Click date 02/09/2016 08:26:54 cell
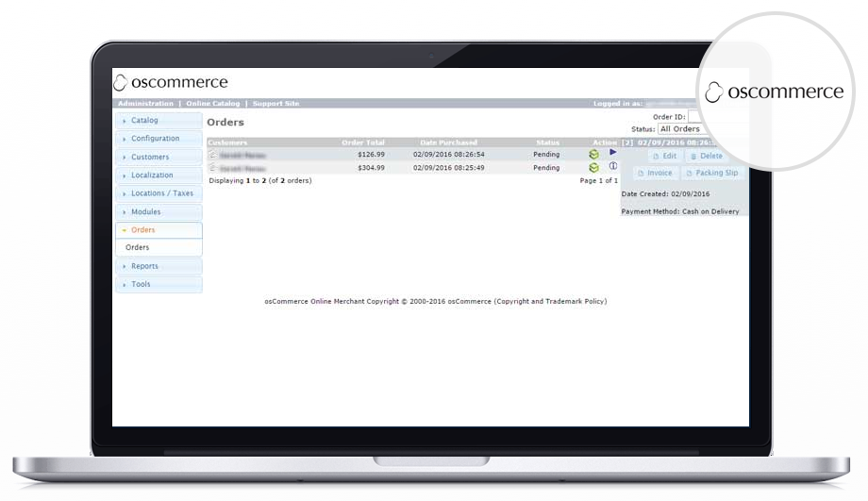868x501 pixels. 448,155
